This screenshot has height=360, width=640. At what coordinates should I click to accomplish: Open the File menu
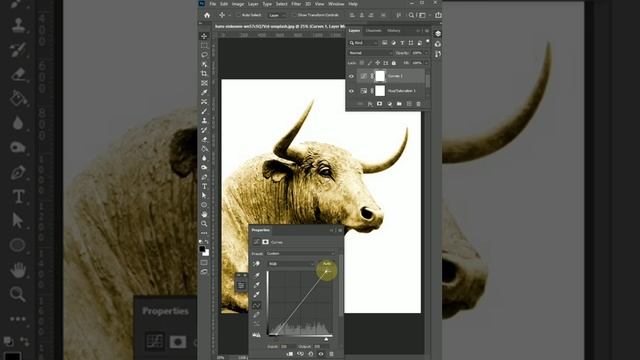pyautogui.click(x=213, y=4)
